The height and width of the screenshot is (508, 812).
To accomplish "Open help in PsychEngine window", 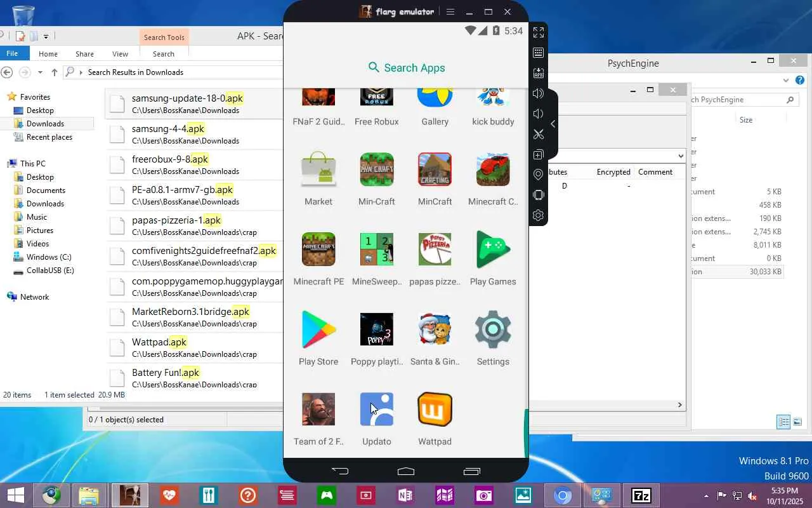I will tap(800, 81).
